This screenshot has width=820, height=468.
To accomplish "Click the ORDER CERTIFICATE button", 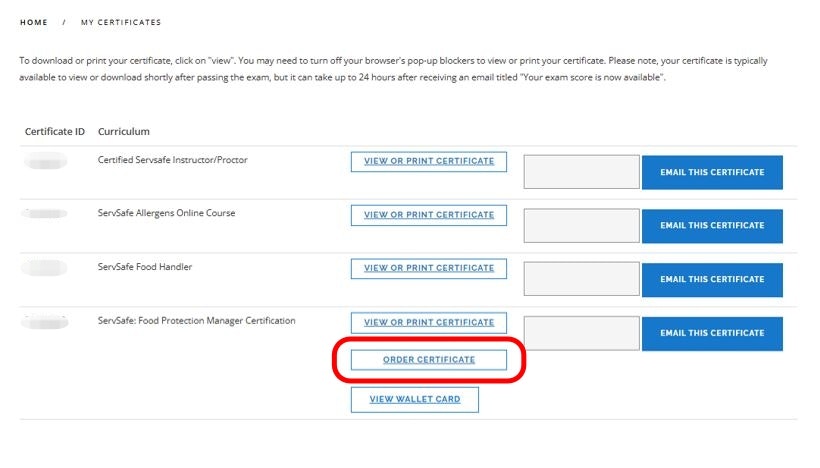I will click(429, 360).
